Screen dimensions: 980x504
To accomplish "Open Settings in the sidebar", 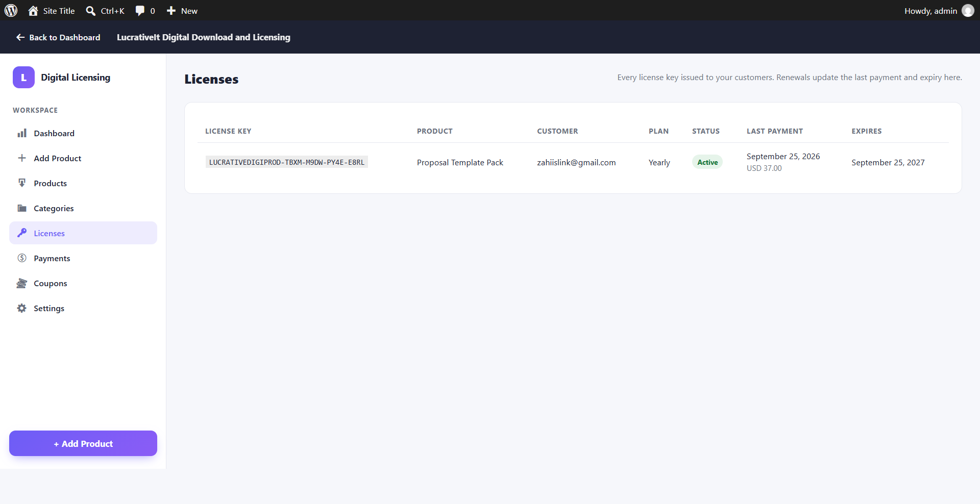I will click(83, 308).
